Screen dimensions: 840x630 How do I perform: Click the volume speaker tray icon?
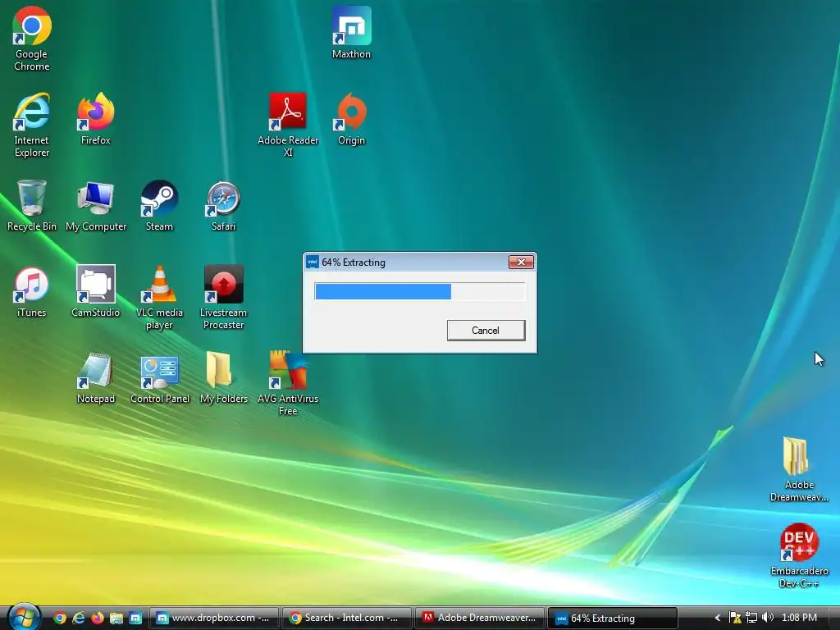tap(767, 618)
